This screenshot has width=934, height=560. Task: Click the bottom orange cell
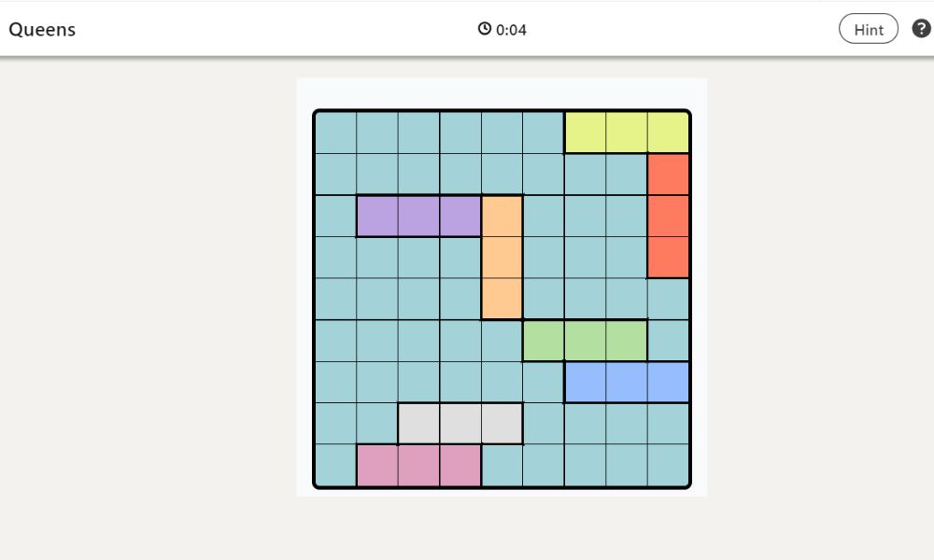coord(502,299)
